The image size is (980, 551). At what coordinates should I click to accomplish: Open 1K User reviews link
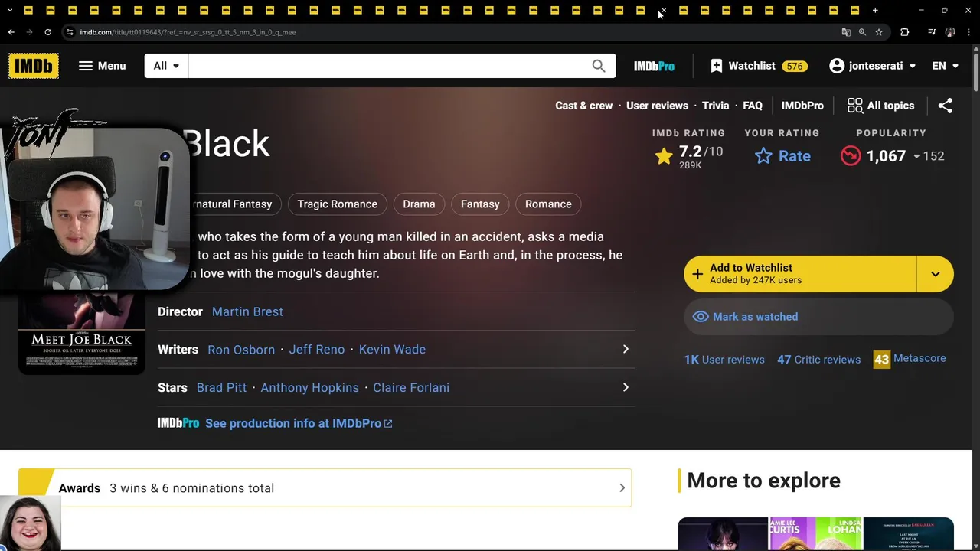click(x=724, y=360)
